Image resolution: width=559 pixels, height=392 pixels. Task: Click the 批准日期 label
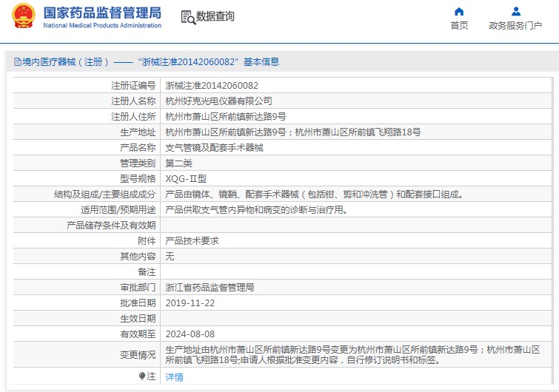coord(138,303)
